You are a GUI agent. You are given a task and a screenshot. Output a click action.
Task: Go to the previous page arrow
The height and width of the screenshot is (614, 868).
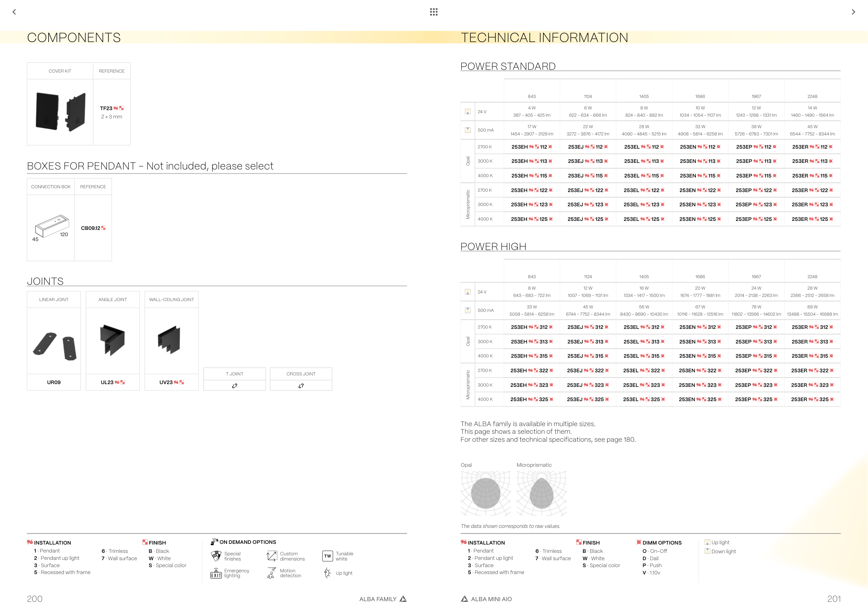point(14,12)
